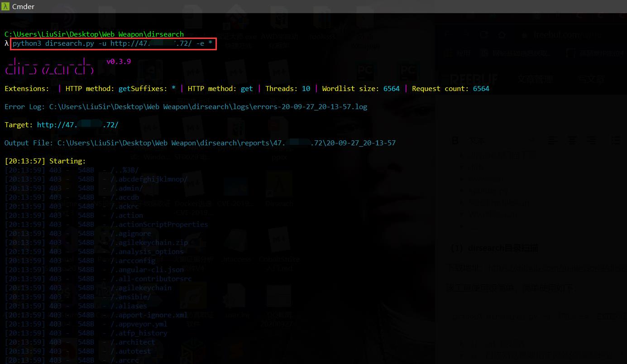Click the background browser home icon
Image resolution: width=627 pixels, height=364 pixels.
point(502,35)
